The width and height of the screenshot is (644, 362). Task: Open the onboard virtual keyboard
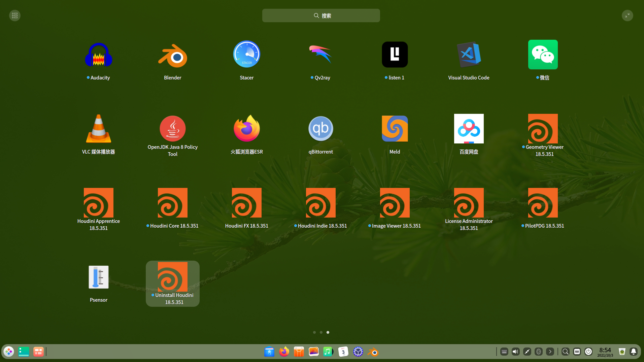click(577, 352)
